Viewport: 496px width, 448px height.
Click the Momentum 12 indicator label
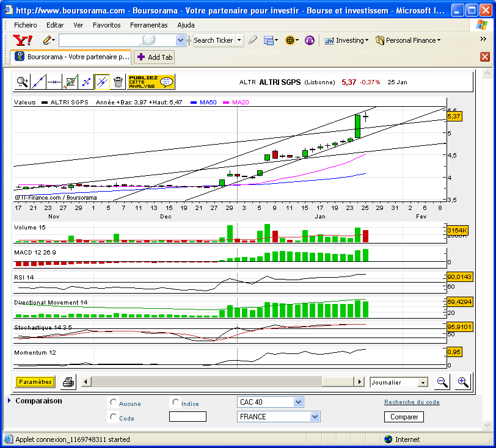(35, 353)
